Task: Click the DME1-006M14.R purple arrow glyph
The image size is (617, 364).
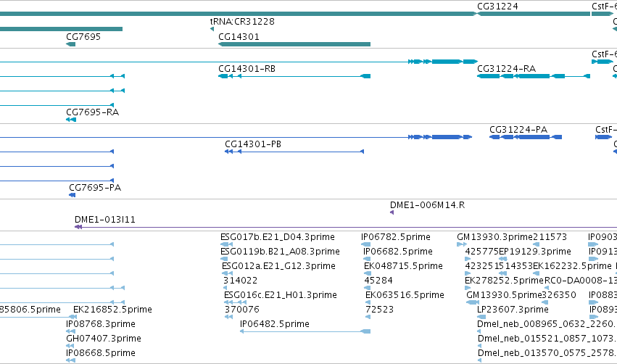Action: [x=392, y=212]
